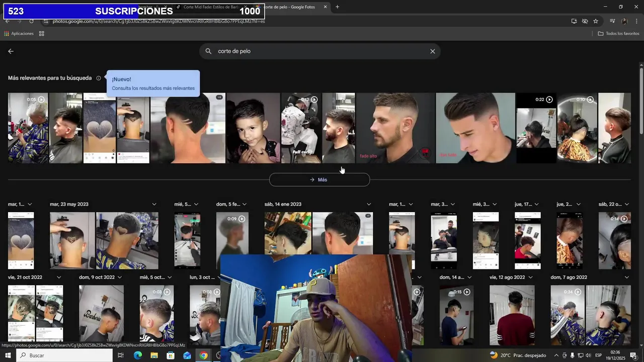This screenshot has height=362, width=644.
Task: Expand the 'sáb, 22 o...' date chevron
Action: pos(626,204)
